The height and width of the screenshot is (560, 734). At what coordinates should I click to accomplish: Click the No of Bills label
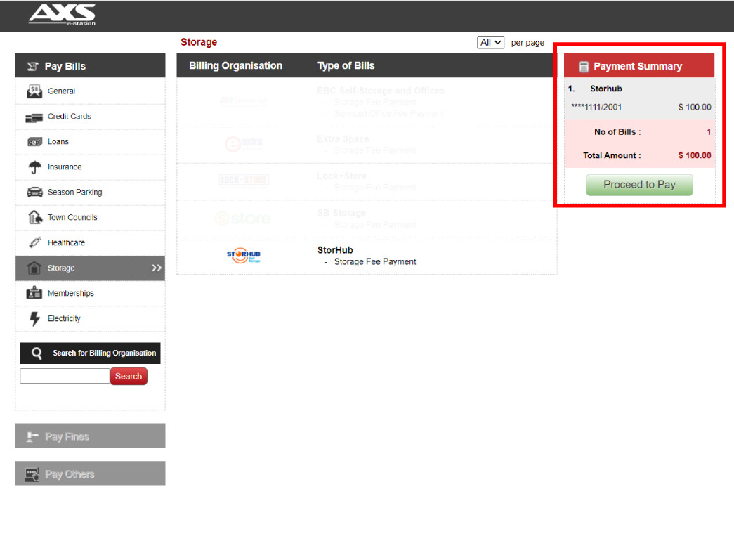click(617, 132)
